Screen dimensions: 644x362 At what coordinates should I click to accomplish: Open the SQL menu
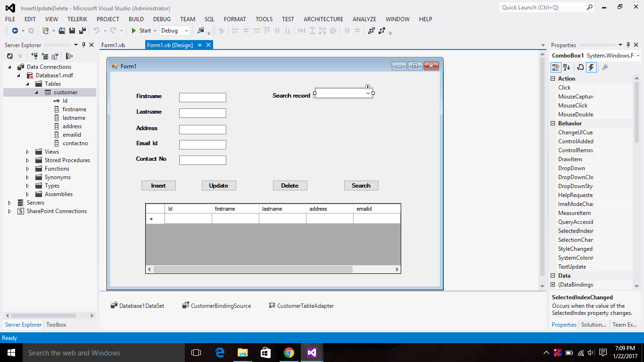pos(209,19)
